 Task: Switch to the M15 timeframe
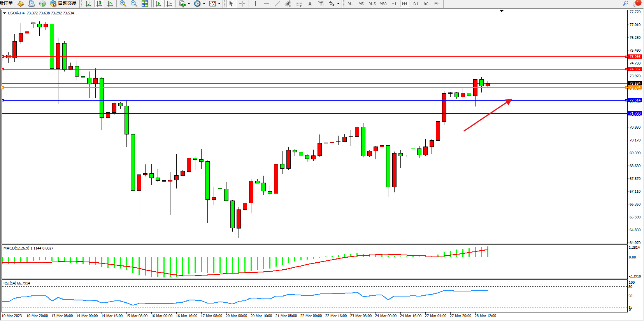tap(372, 3)
